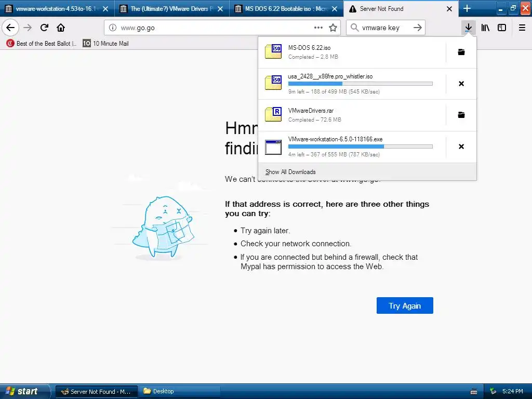Switch to vmware-workstation-4.53-to-16 tab
This screenshot has height=399, width=532.
[x=57, y=8]
